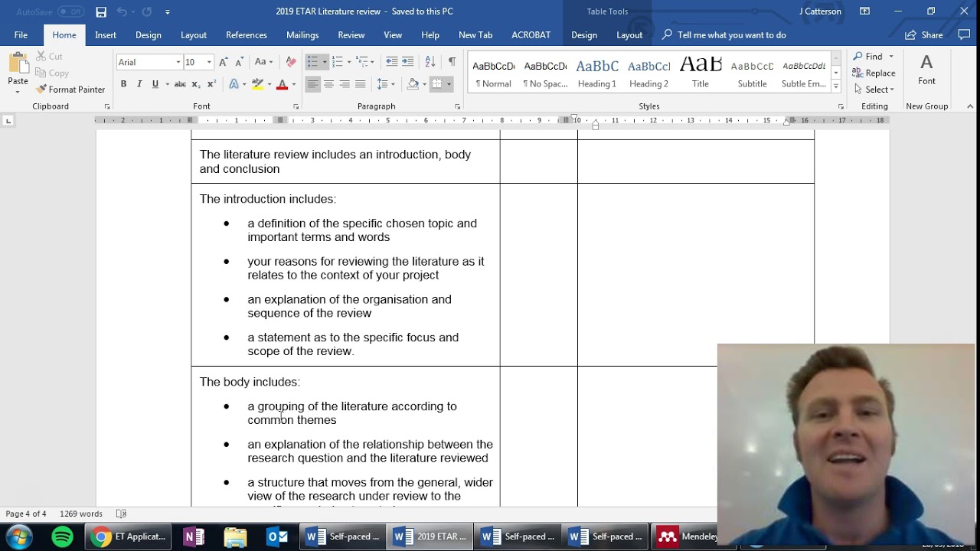Click the Decrease Indent icon
Screen dimensions: 980x551
(391, 62)
